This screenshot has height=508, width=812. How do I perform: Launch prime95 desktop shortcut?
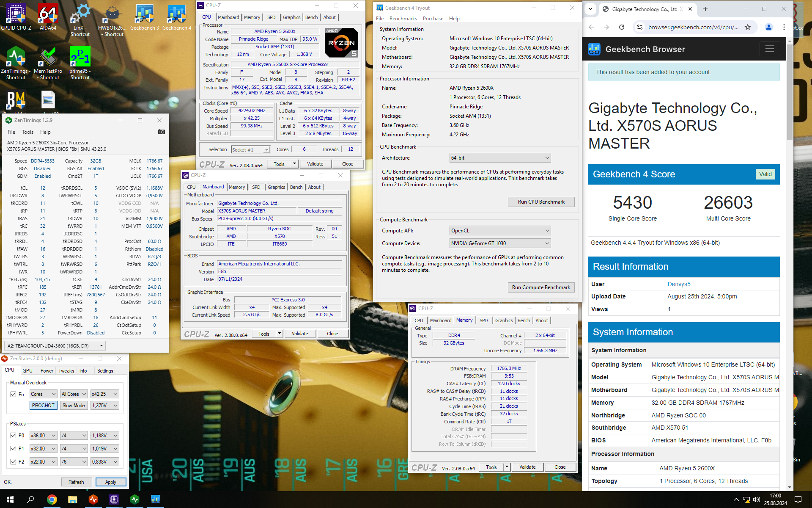point(80,63)
